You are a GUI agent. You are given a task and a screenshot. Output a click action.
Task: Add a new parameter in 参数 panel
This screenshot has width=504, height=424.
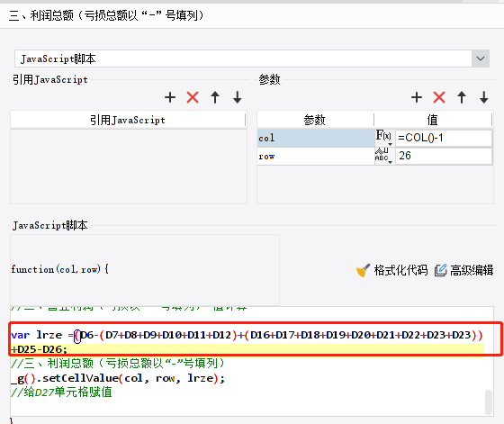click(417, 97)
